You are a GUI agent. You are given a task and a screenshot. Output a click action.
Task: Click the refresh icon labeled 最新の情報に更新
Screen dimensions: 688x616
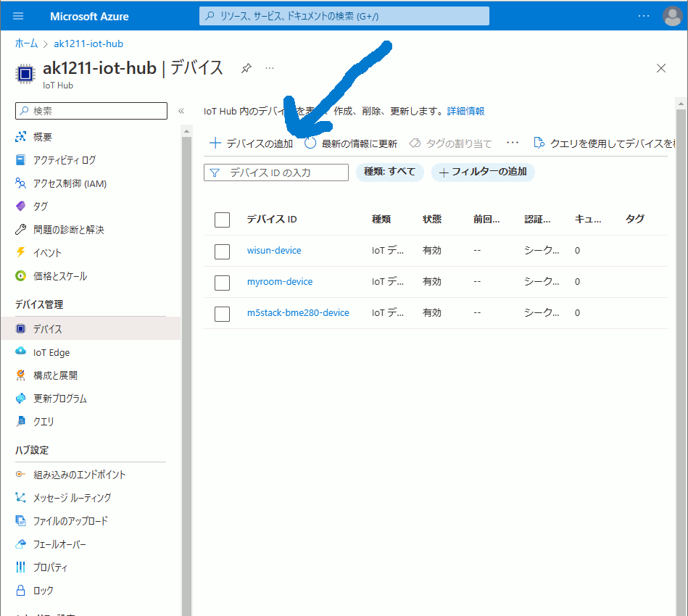pos(310,143)
